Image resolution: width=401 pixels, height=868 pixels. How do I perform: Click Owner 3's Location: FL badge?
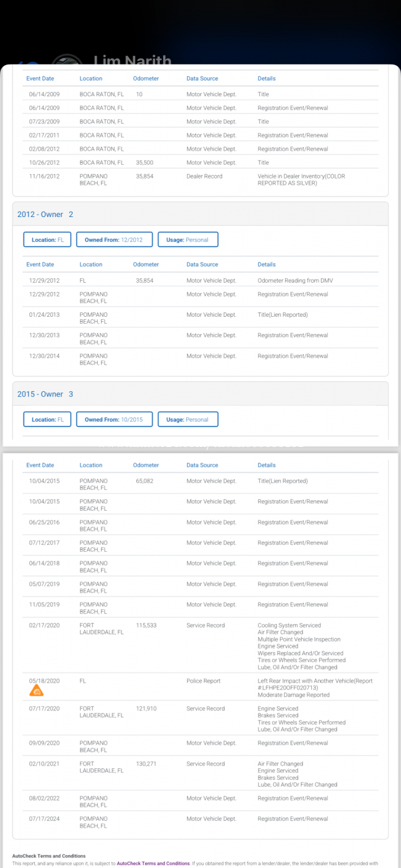click(47, 420)
